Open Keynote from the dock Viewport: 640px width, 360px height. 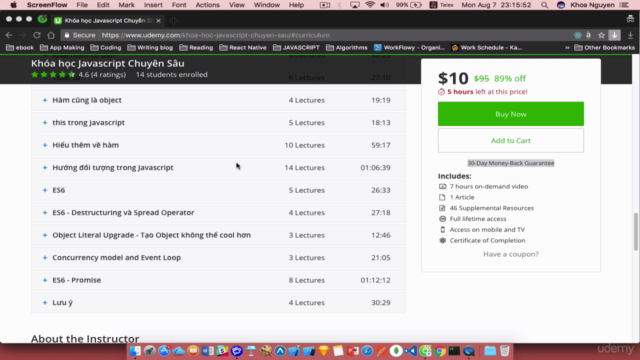251,351
